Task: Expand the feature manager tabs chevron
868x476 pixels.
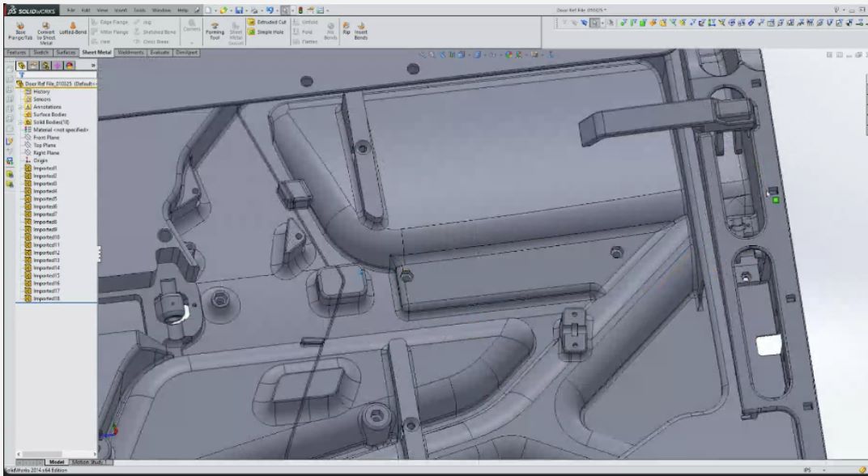Action: coord(92,65)
